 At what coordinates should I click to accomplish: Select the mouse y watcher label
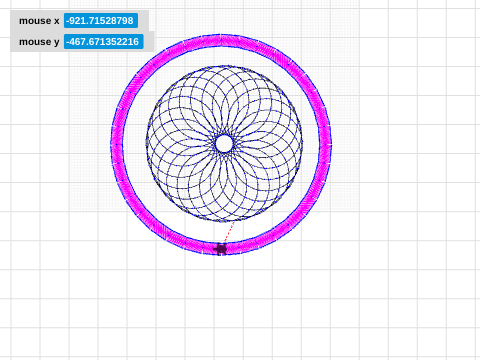pos(39,42)
